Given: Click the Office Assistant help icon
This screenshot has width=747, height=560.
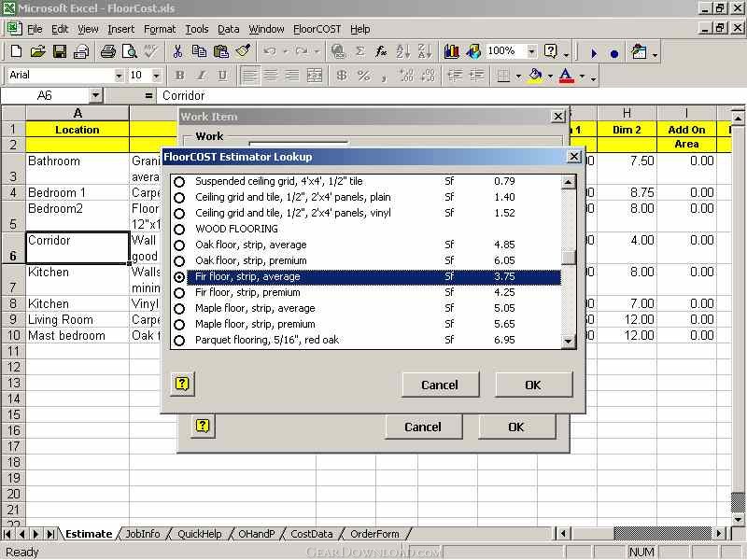Looking at the screenshot, I should point(551,51).
